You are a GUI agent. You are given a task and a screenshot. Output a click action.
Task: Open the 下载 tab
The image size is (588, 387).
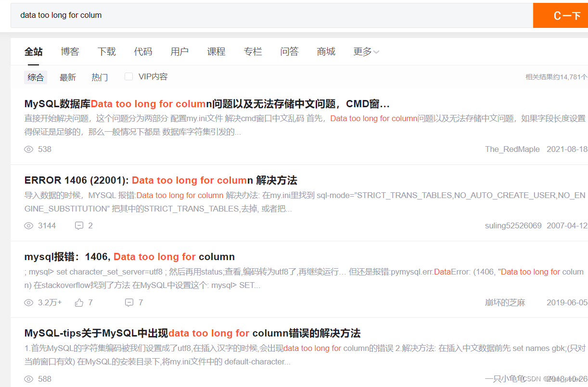[x=106, y=52]
